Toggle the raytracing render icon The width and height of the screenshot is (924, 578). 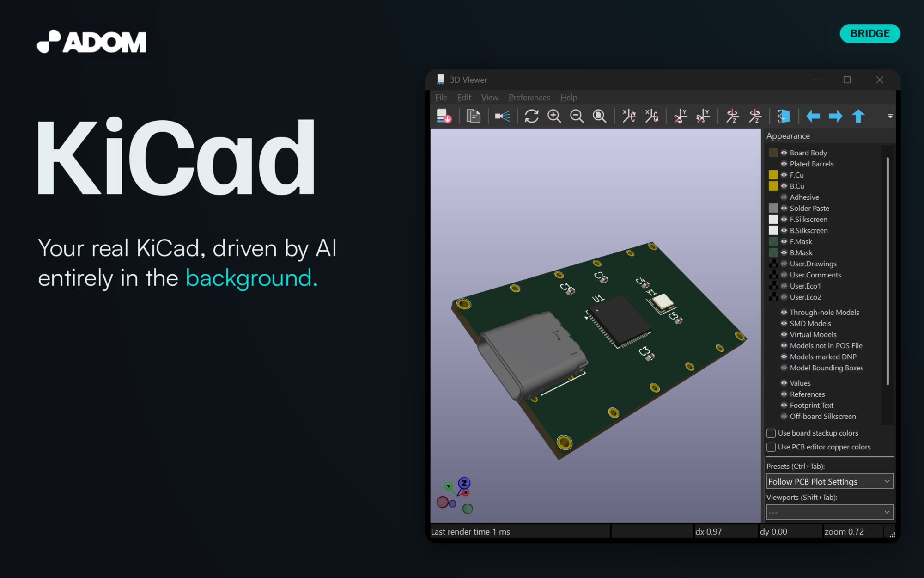[x=503, y=116]
